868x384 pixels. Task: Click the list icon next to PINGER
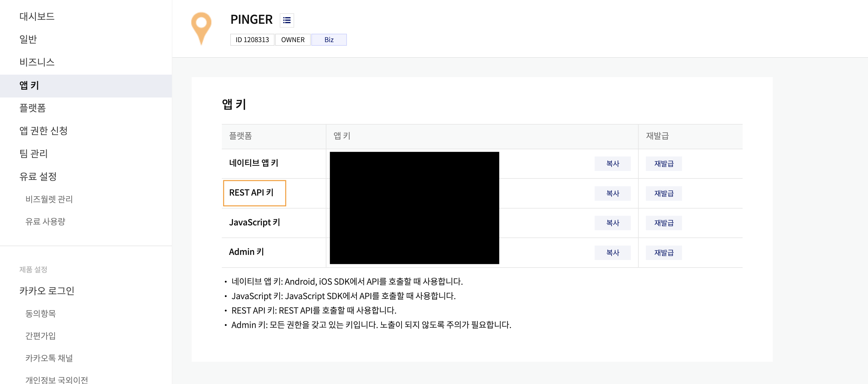(x=287, y=20)
